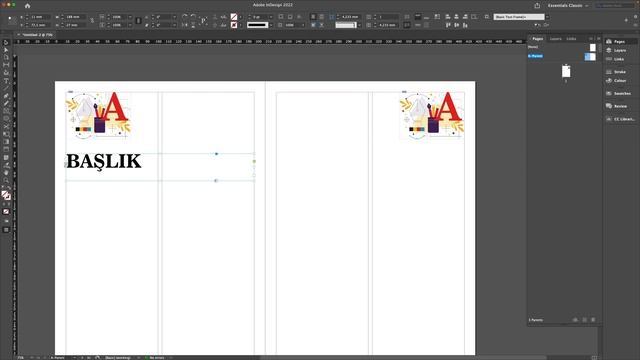This screenshot has width=640, height=360.
Task: Open the CC Libraries panel from the dock
Action: [x=619, y=119]
